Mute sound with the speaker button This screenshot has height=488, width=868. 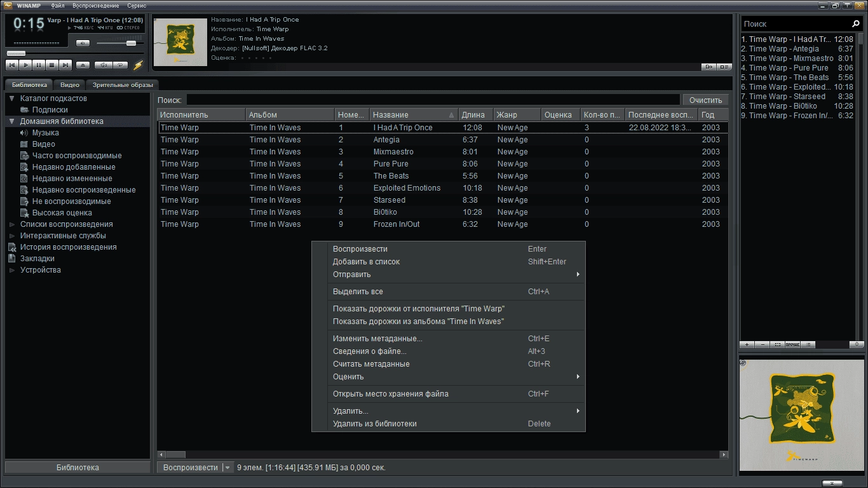click(83, 43)
